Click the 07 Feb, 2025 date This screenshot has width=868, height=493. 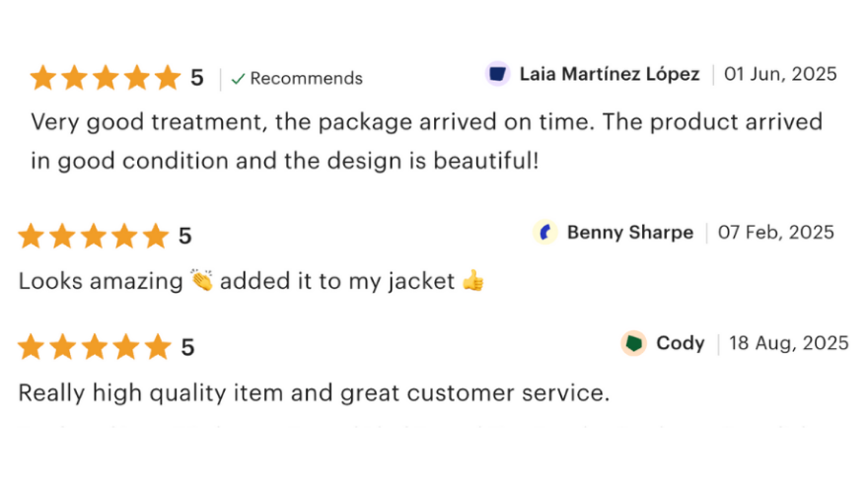pos(775,233)
